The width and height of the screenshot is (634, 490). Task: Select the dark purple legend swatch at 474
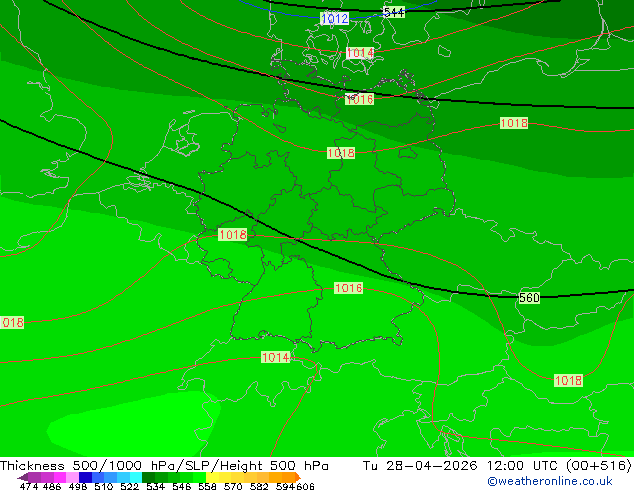pos(34,477)
